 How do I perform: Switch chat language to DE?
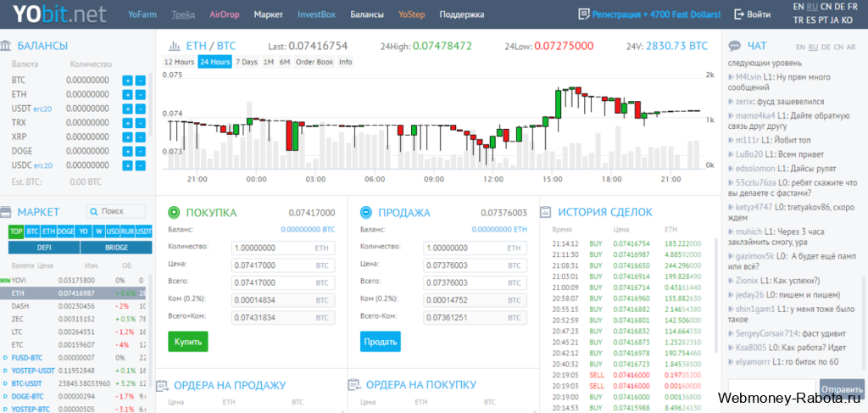coord(826,47)
